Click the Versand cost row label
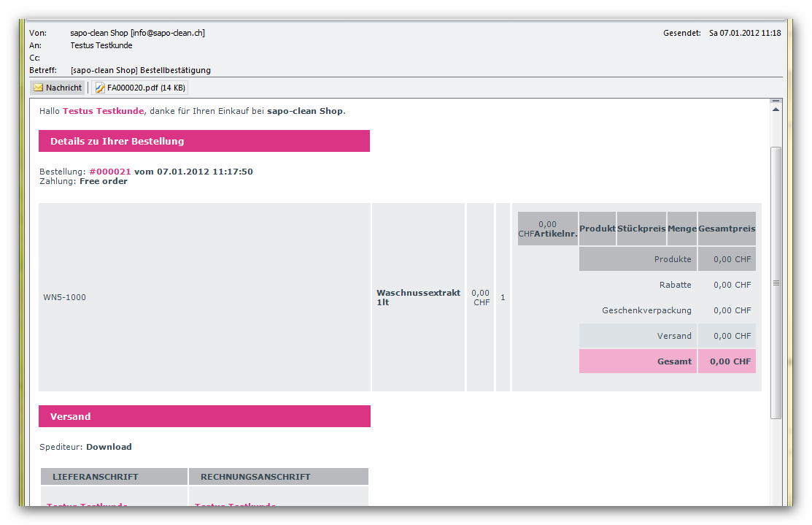Image resolution: width=812 pixels, height=525 pixels. coord(673,336)
